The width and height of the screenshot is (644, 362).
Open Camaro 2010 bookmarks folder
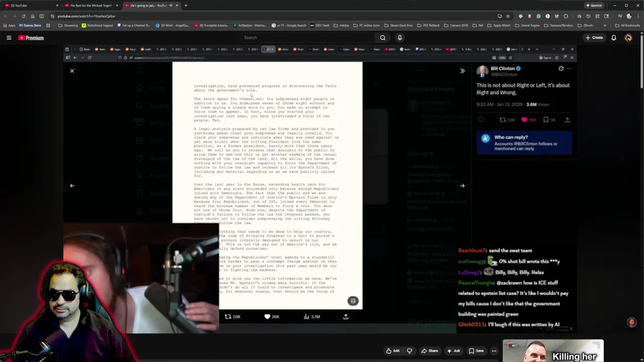456,25
